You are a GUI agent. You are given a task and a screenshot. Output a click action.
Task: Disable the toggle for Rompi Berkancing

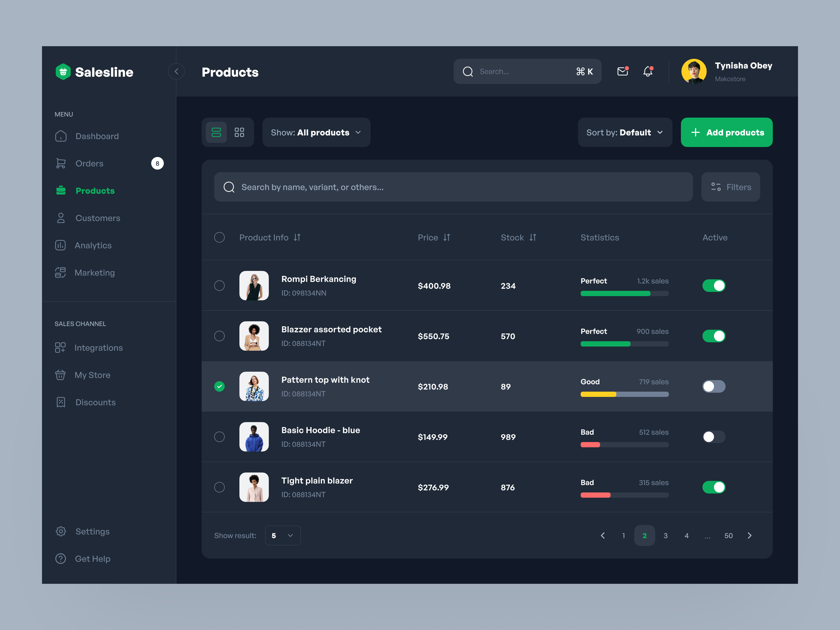pyautogui.click(x=713, y=286)
